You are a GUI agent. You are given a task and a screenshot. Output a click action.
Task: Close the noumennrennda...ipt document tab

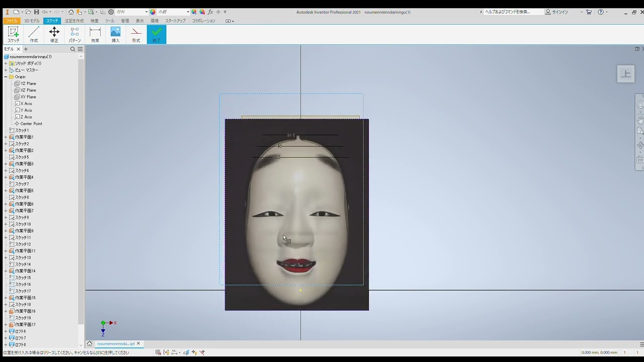coord(138,344)
